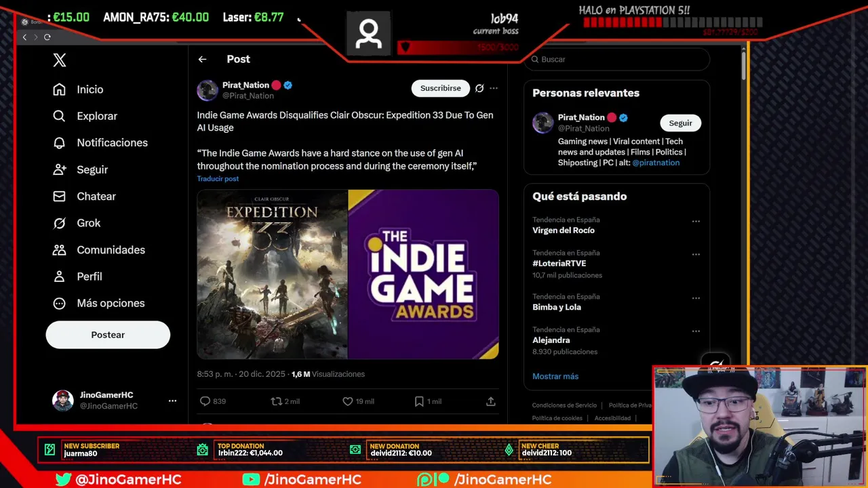Click the Buscar search field

pyautogui.click(x=617, y=60)
